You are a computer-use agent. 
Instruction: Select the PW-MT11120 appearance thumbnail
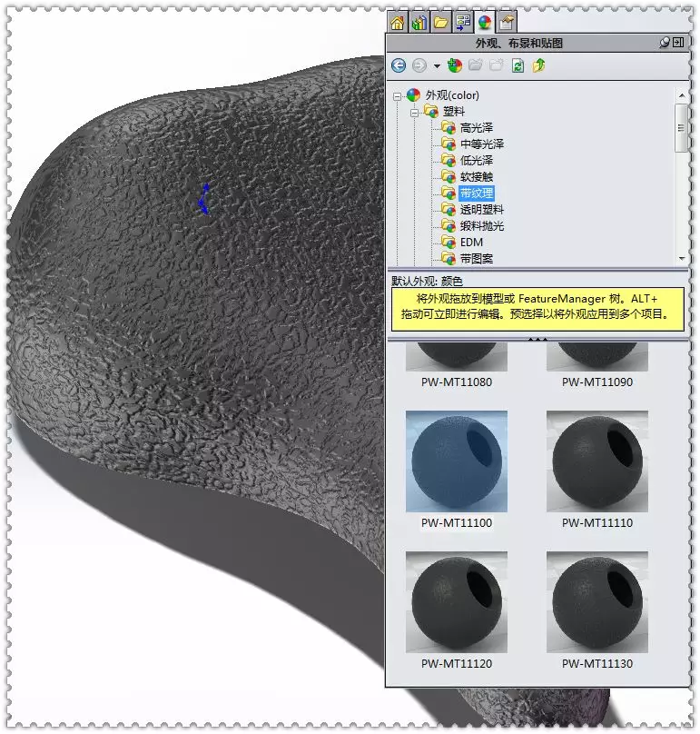[x=456, y=602]
